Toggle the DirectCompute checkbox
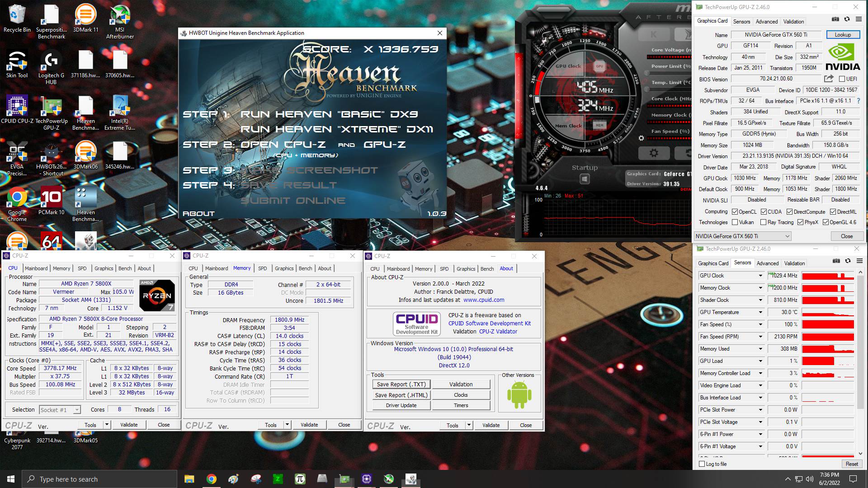The image size is (868, 488). tap(789, 212)
